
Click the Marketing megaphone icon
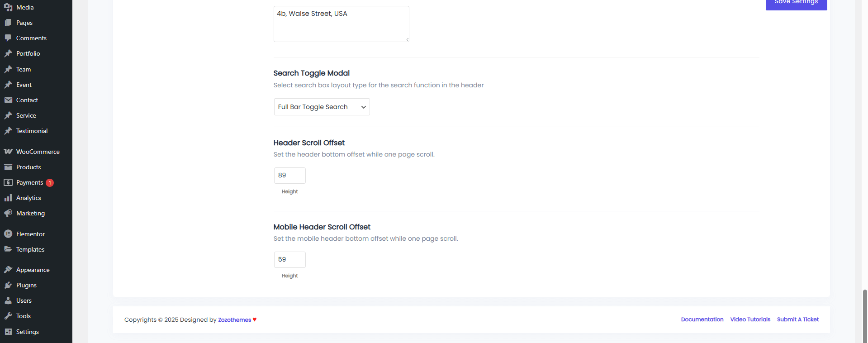8,213
